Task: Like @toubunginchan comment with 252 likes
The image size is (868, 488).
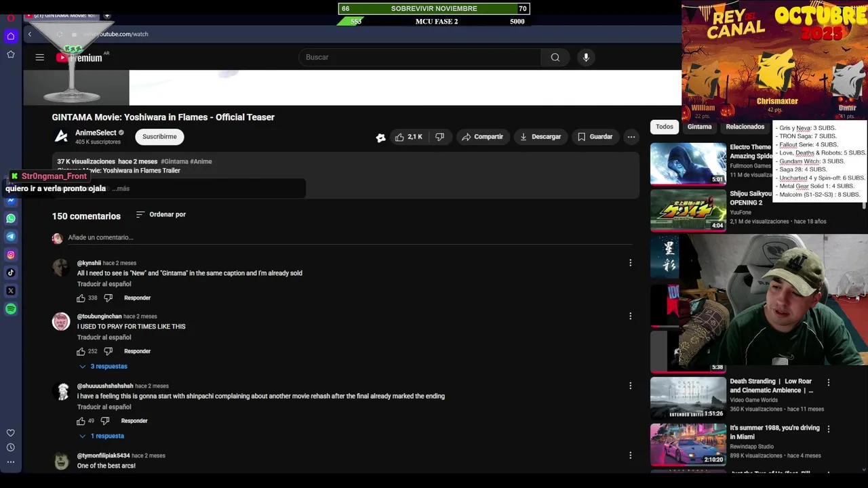Action: (81, 351)
